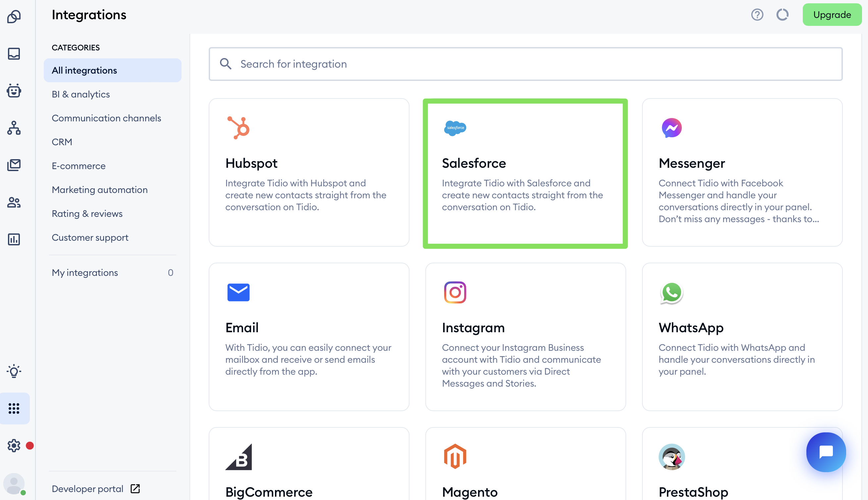This screenshot has width=868, height=500.
Task: Open the Flows hierarchy icon in sidebar
Action: [x=14, y=128]
